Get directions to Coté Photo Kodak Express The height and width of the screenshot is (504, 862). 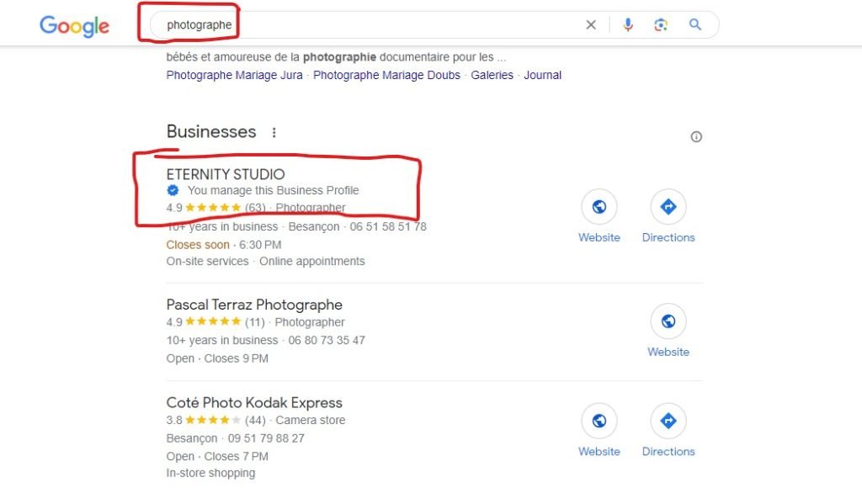point(668,421)
